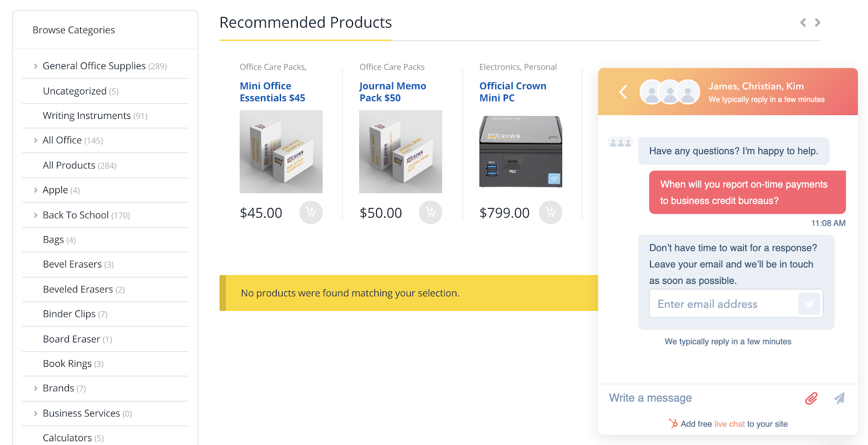Expand the All Office category
Image resolution: width=868 pixels, height=445 pixels.
click(x=36, y=141)
